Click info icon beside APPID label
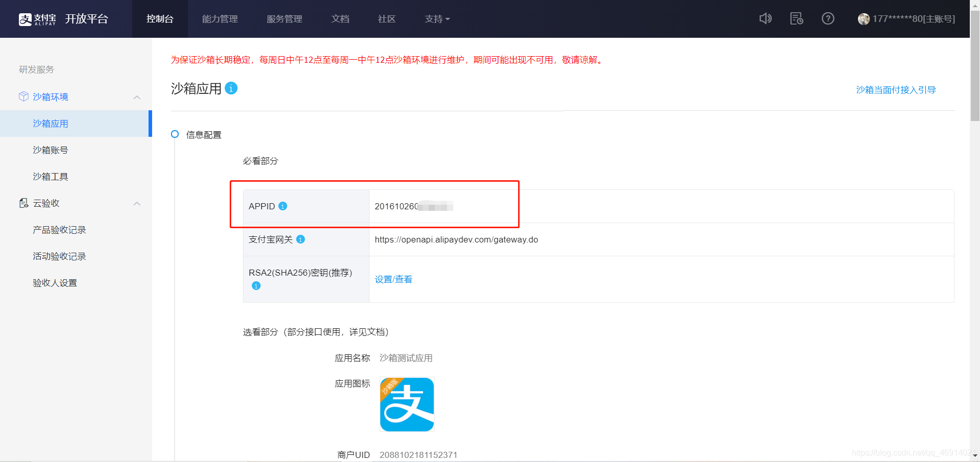 point(283,206)
